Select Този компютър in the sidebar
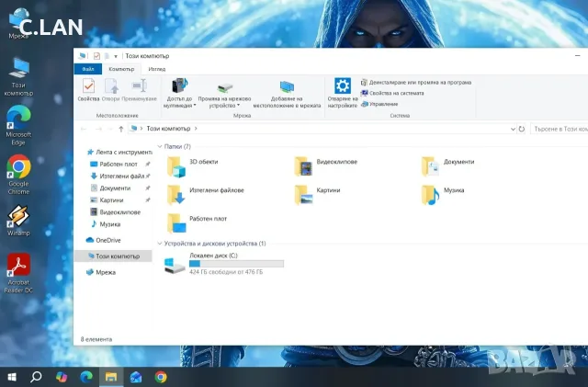Viewport: 588px width, 387px height. (x=113, y=256)
